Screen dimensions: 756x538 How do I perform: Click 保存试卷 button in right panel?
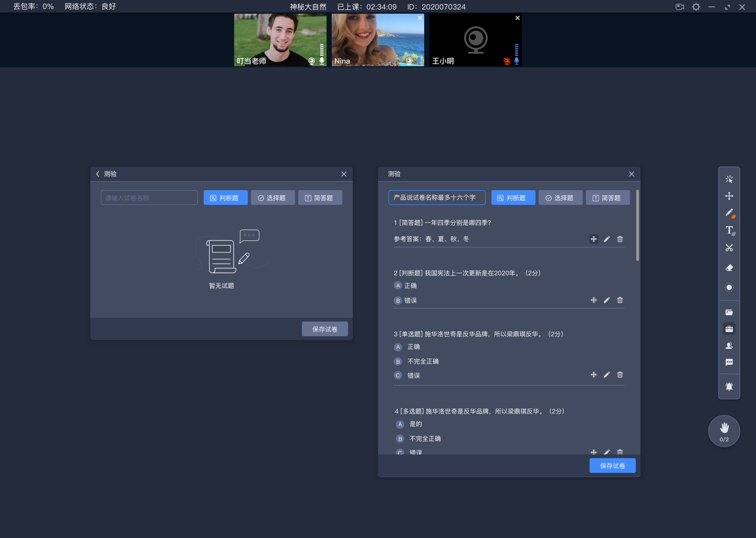tap(612, 466)
